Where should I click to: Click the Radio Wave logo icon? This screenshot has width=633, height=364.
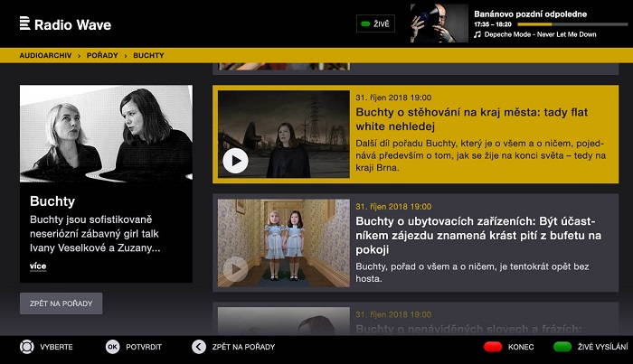(x=24, y=23)
